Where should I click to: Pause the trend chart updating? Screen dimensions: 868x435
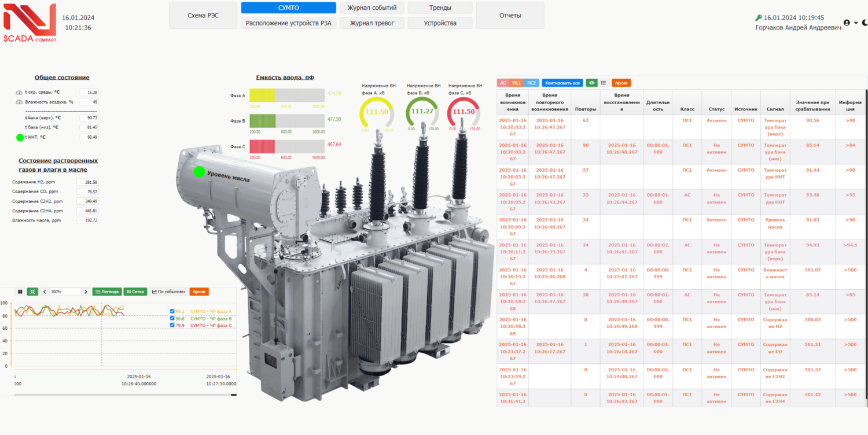coord(20,292)
